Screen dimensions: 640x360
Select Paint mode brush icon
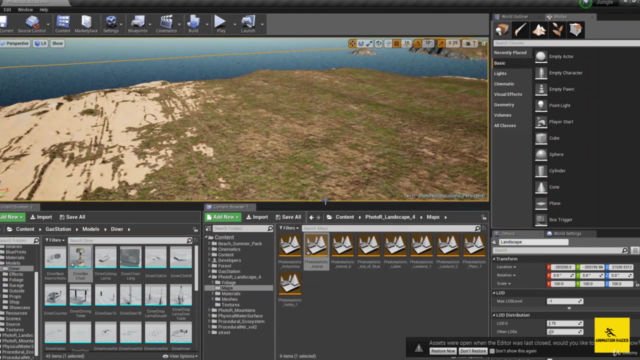point(520,30)
